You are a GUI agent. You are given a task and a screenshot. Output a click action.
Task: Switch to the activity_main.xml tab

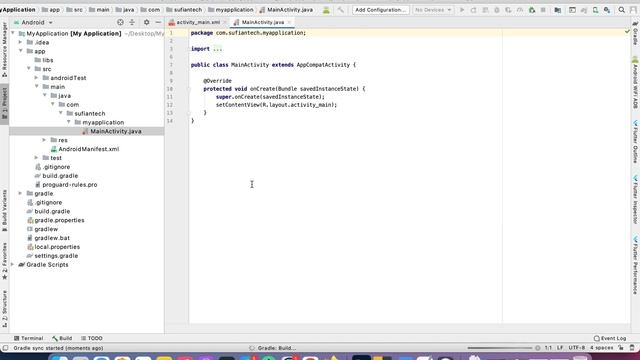[x=198, y=22]
